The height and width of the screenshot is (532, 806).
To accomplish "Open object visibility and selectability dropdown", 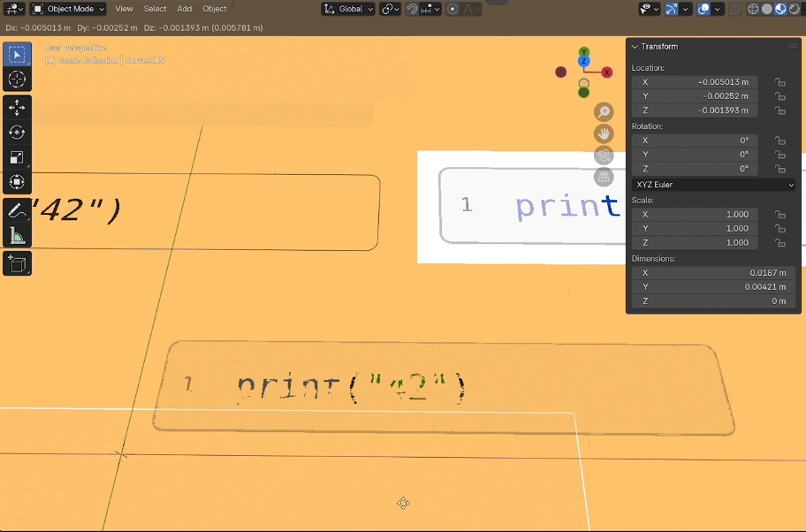I will tap(650, 9).
